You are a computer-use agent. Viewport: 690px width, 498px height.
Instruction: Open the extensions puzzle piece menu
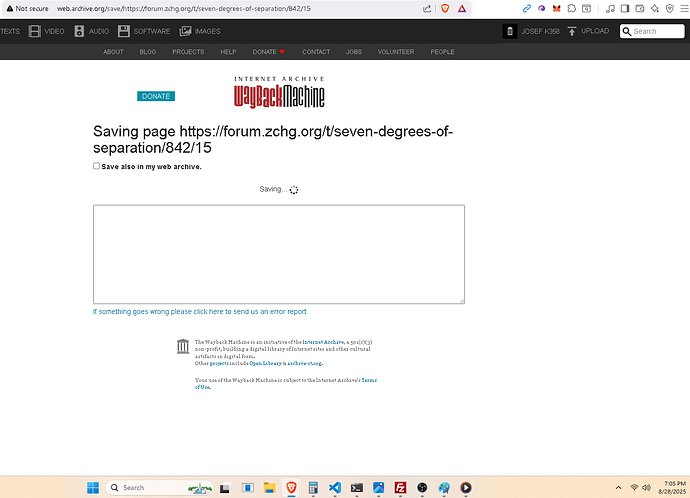click(572, 8)
